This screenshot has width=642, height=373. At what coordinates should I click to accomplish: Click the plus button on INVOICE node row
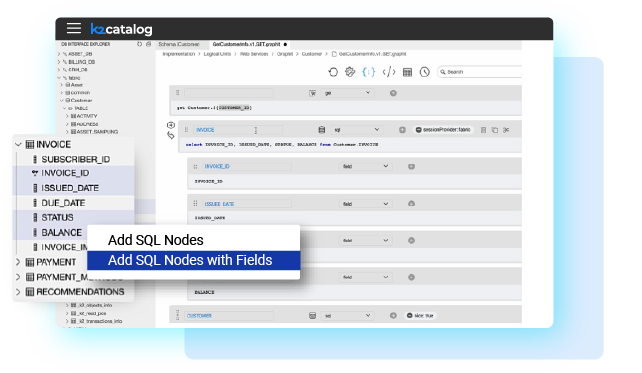tap(402, 130)
